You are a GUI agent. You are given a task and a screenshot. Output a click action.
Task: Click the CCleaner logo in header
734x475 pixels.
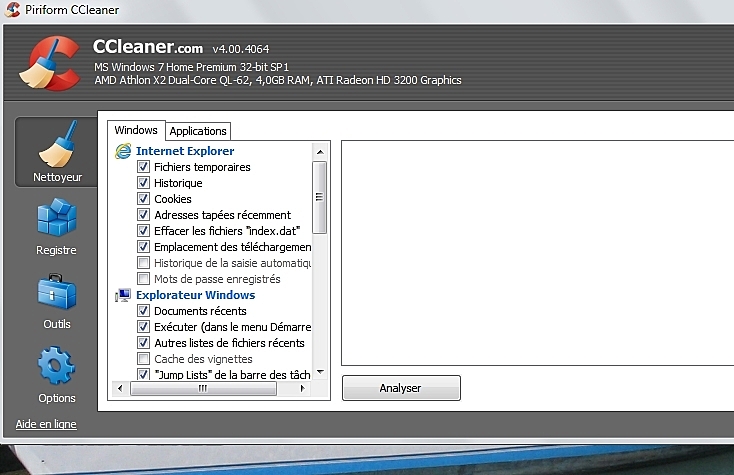coord(50,63)
